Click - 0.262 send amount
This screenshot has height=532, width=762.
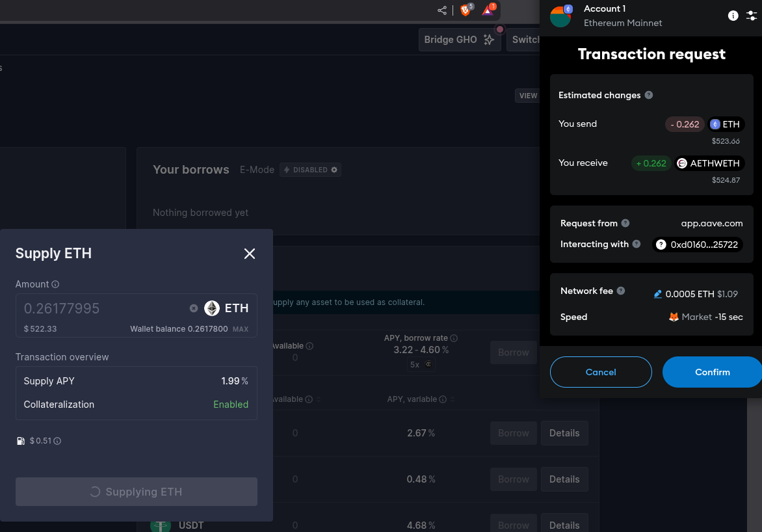[x=685, y=124]
